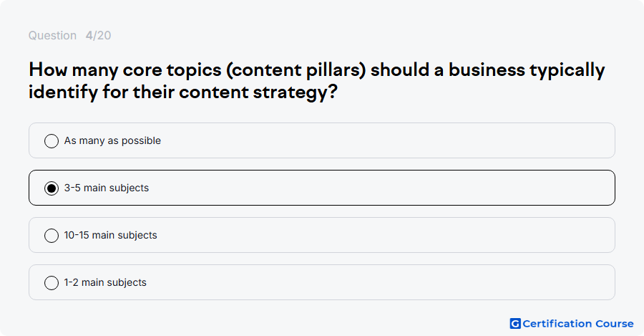Click the 'Question' label at top
Image resolution: width=644 pixels, height=336 pixels.
52,35
